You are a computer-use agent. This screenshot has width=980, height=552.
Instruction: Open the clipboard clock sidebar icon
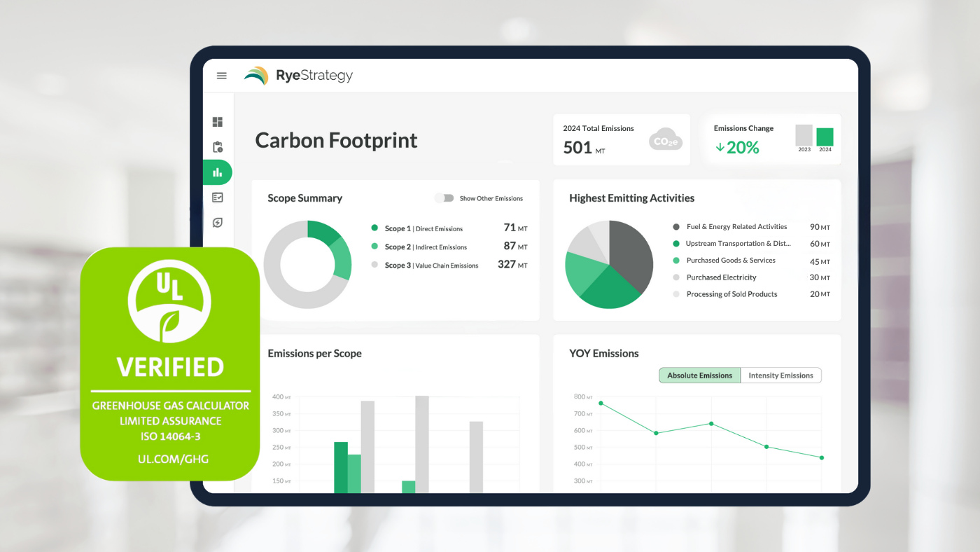tap(218, 147)
